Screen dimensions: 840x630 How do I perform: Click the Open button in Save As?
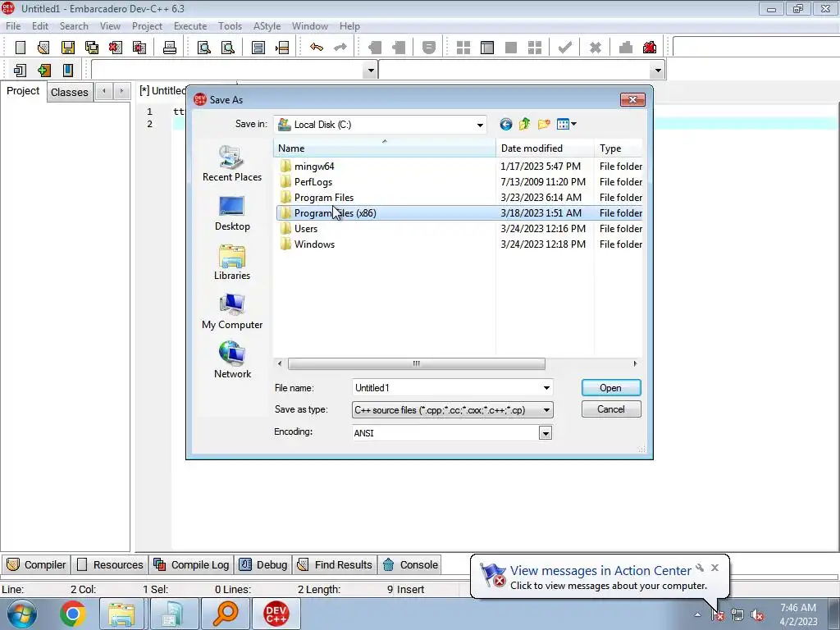[610, 388]
